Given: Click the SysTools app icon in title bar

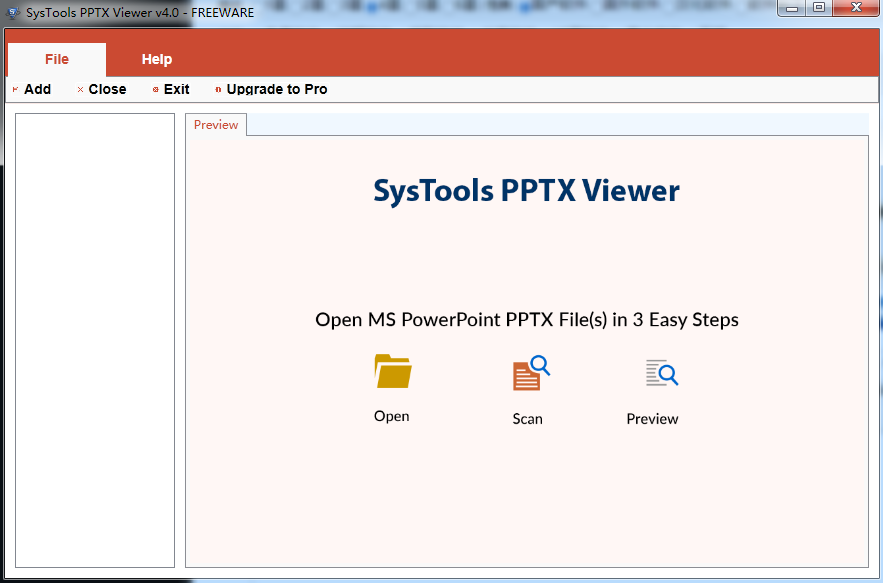Looking at the screenshot, I should pyautogui.click(x=12, y=12).
